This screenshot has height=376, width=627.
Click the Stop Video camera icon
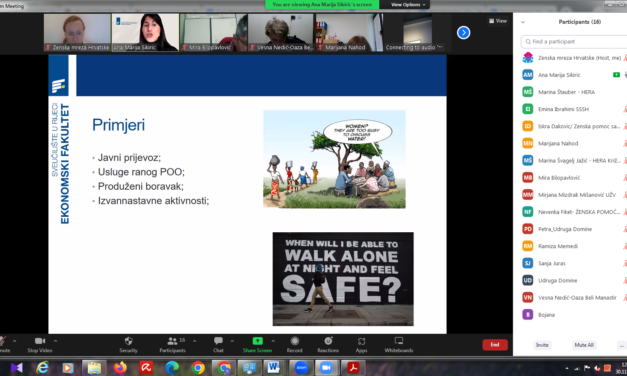tap(40, 341)
